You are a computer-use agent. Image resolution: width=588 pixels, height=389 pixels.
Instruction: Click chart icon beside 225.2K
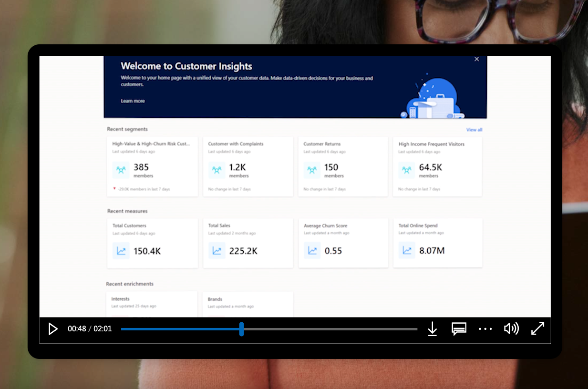click(217, 251)
